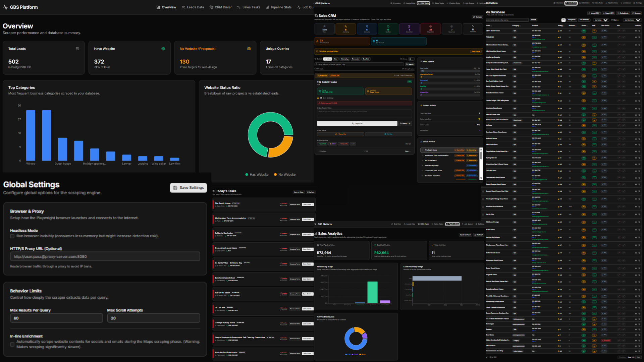
Task: Select the Total Calls activity stat card
Action: (x=473, y=29)
